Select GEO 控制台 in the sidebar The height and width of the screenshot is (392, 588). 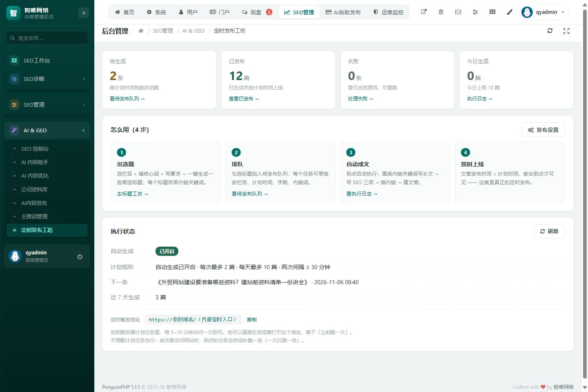tap(47, 149)
